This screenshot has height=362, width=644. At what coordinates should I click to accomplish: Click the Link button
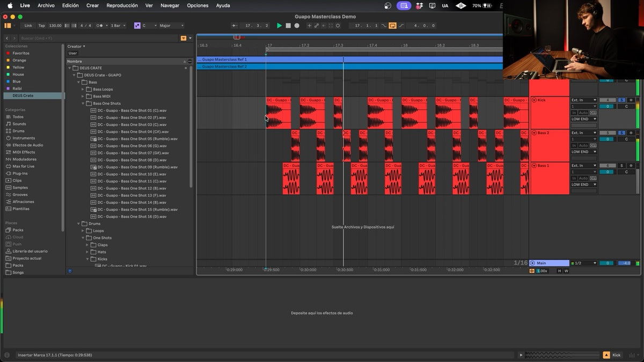pos(28,26)
